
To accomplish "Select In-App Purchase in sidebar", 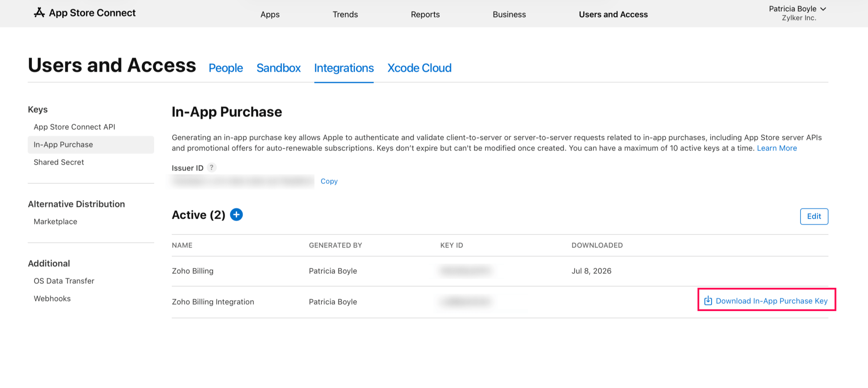I will point(91,145).
